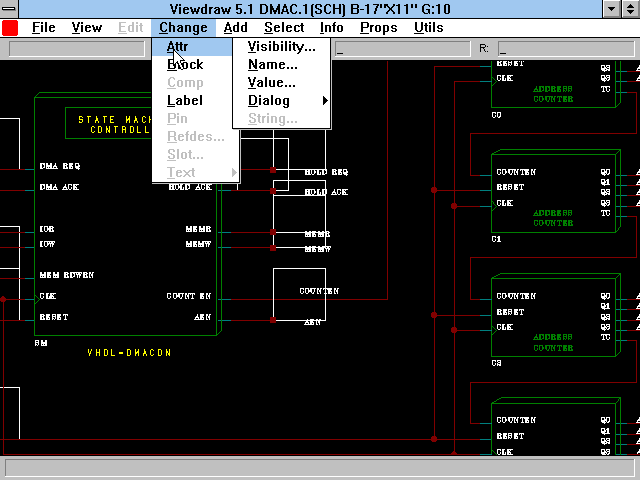
Task: Open the Info menu
Action: tap(331, 28)
